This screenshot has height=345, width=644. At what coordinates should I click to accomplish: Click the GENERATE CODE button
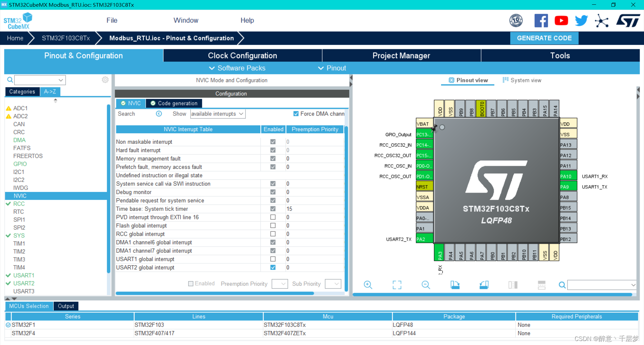click(544, 38)
